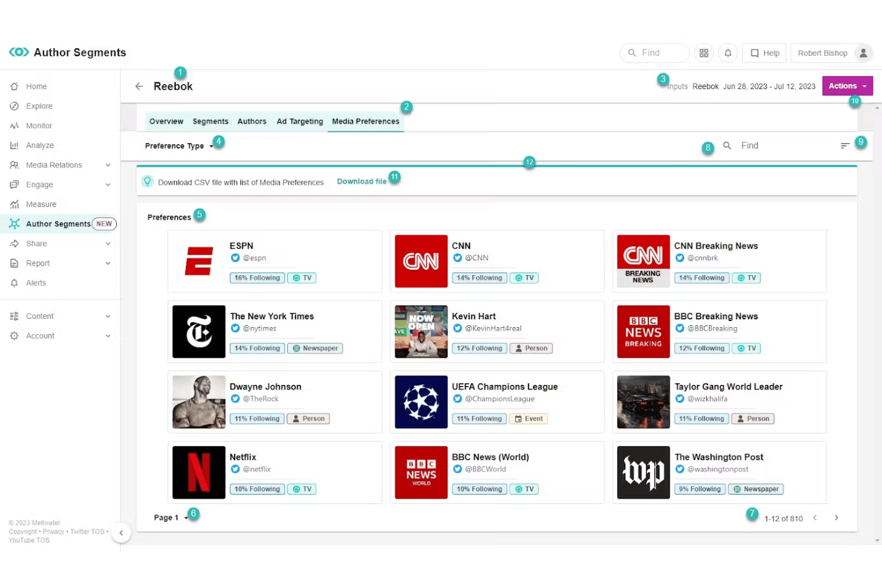Open the Engage sidebar item
Viewport: 882px width, 588px height.
39,185
